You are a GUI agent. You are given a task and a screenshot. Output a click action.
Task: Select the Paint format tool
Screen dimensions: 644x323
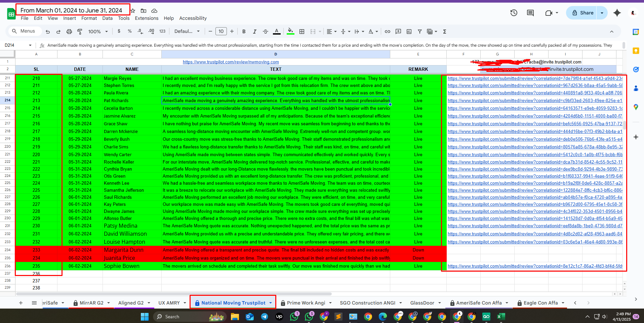pyautogui.click(x=80, y=32)
